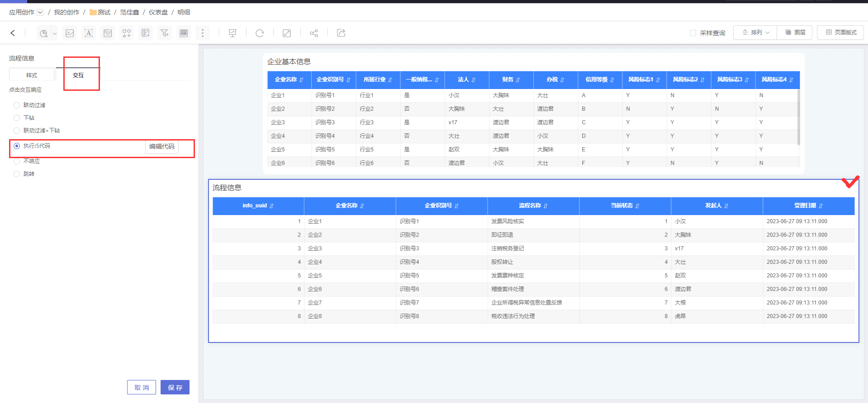Select 联动过滤+下钻 radio option
Image resolution: width=868 pixels, height=403 pixels.
[17, 131]
